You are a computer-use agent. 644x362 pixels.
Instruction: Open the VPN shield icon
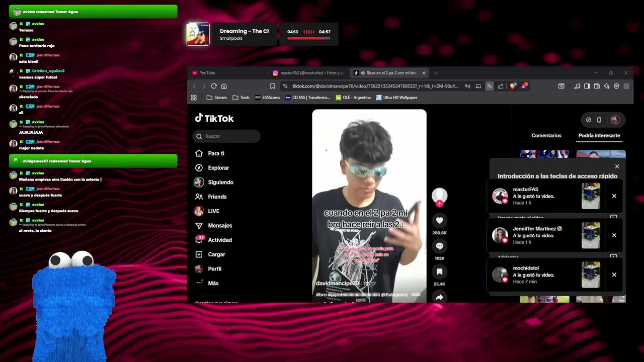tap(616, 86)
